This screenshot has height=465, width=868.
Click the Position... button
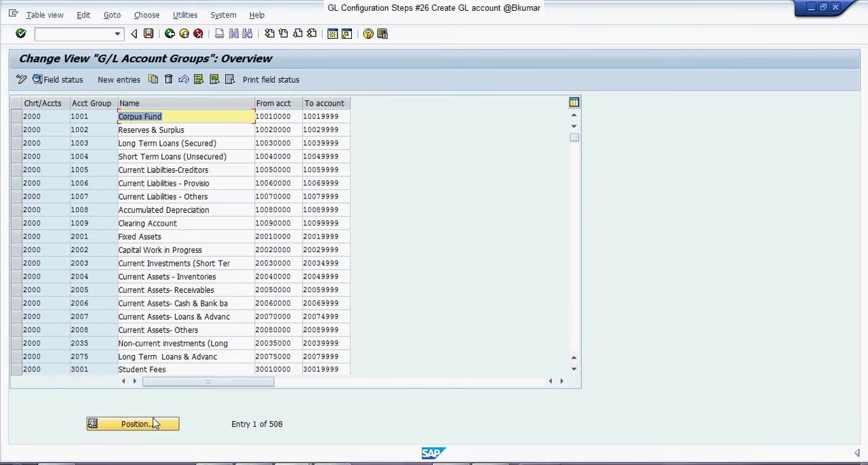[x=133, y=424]
